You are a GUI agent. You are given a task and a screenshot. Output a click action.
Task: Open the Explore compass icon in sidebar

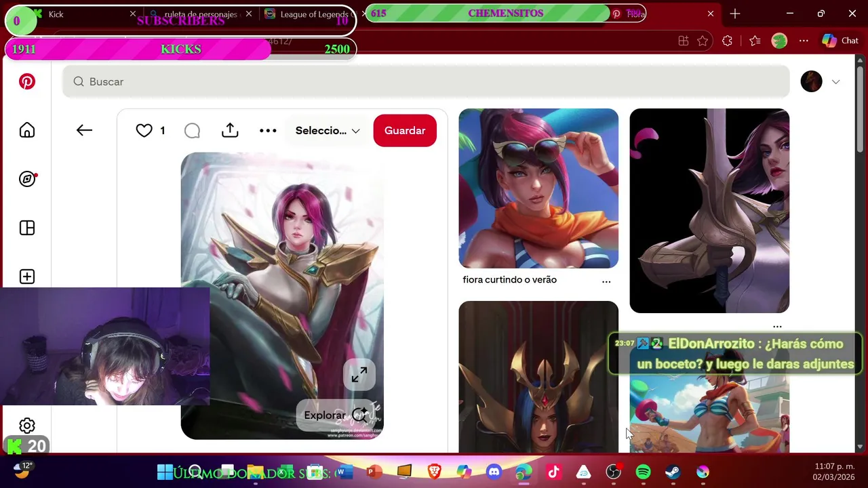[x=27, y=179]
